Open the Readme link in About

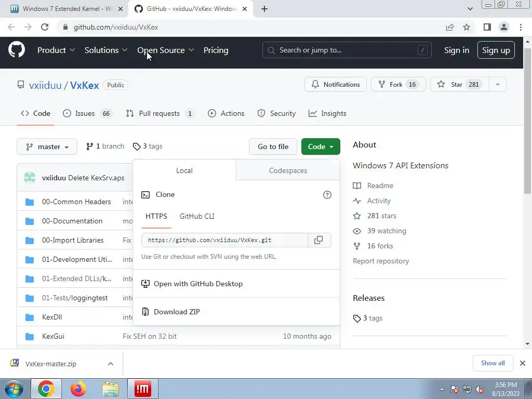pos(380,185)
